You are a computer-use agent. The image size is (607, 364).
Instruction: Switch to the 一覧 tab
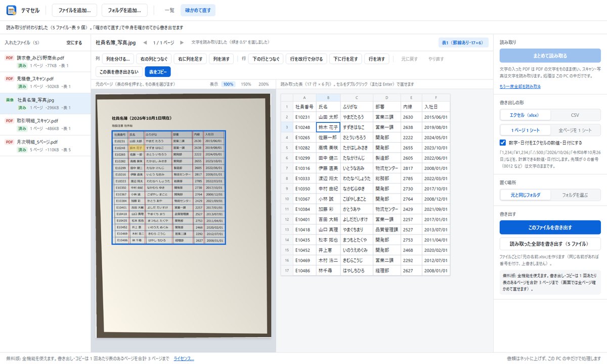pos(170,10)
